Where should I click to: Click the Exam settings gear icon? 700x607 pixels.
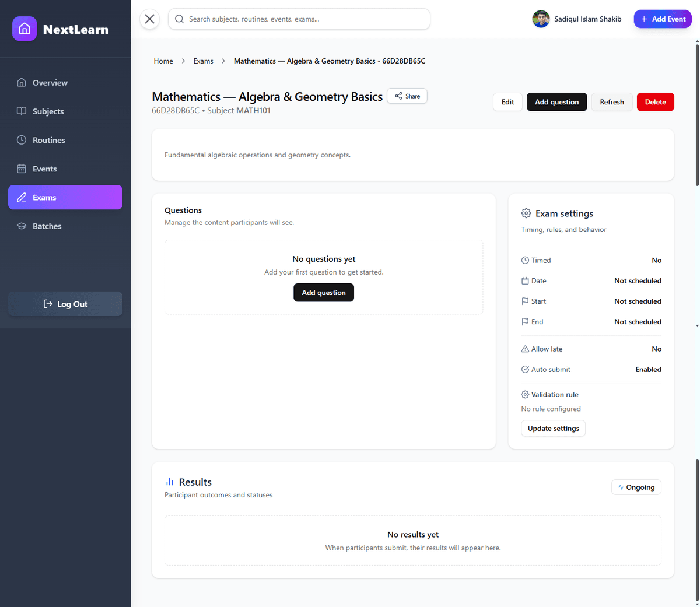(526, 213)
